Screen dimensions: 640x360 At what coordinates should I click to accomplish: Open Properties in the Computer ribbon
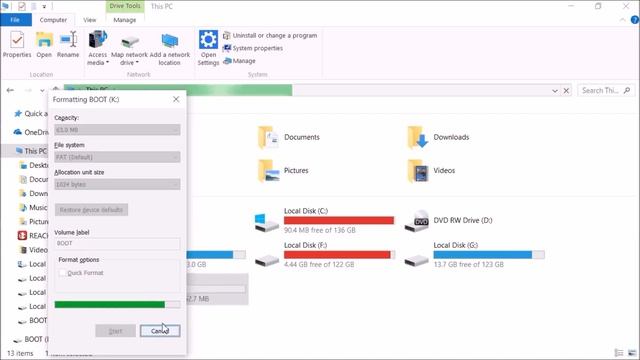[17, 45]
